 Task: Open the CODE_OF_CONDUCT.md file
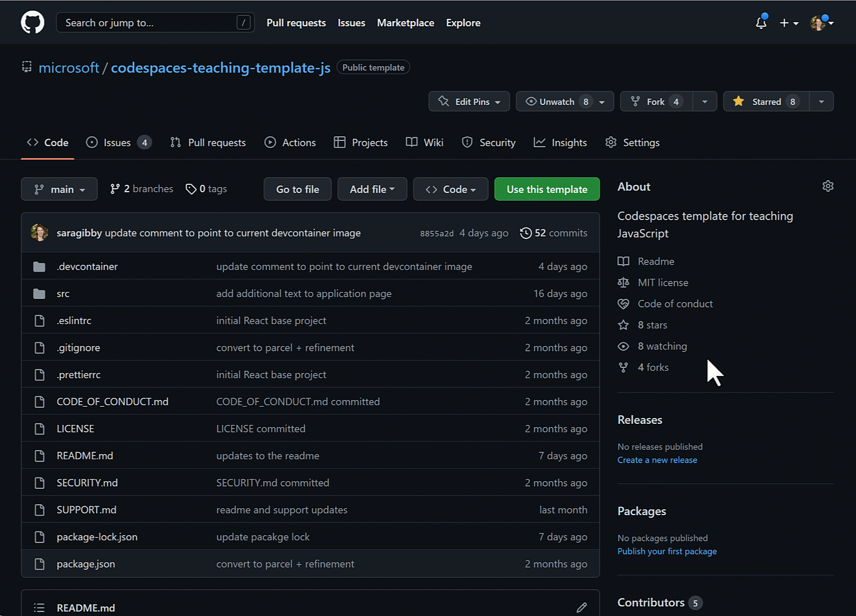click(112, 402)
